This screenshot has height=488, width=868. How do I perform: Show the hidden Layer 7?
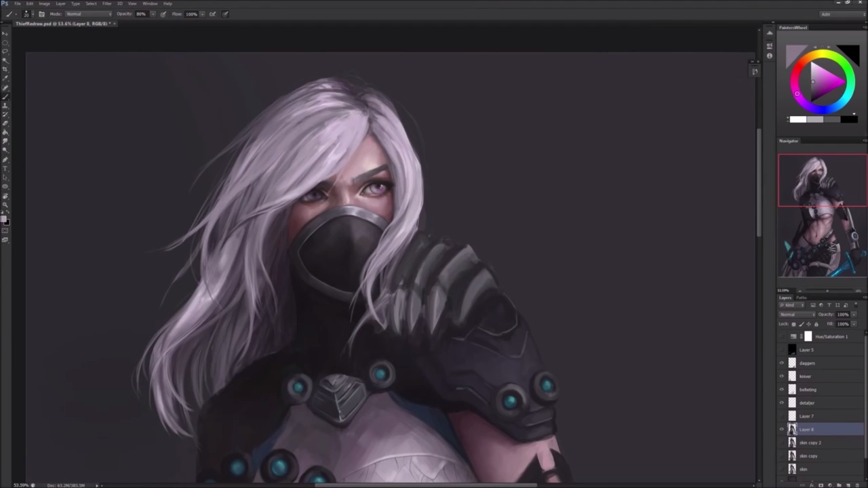point(781,415)
